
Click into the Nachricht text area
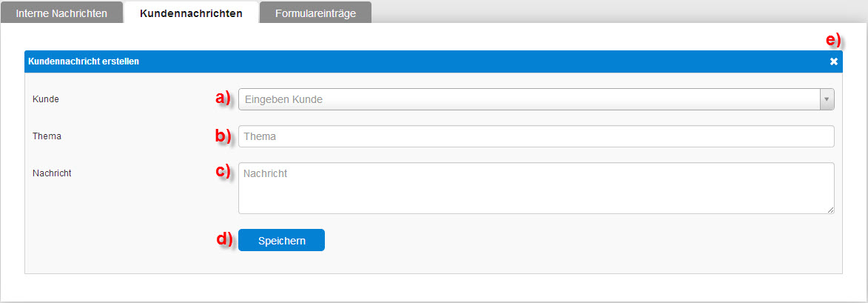[536, 187]
